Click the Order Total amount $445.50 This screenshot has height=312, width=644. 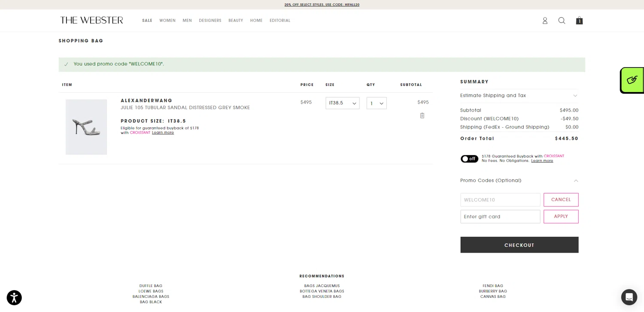567,138
